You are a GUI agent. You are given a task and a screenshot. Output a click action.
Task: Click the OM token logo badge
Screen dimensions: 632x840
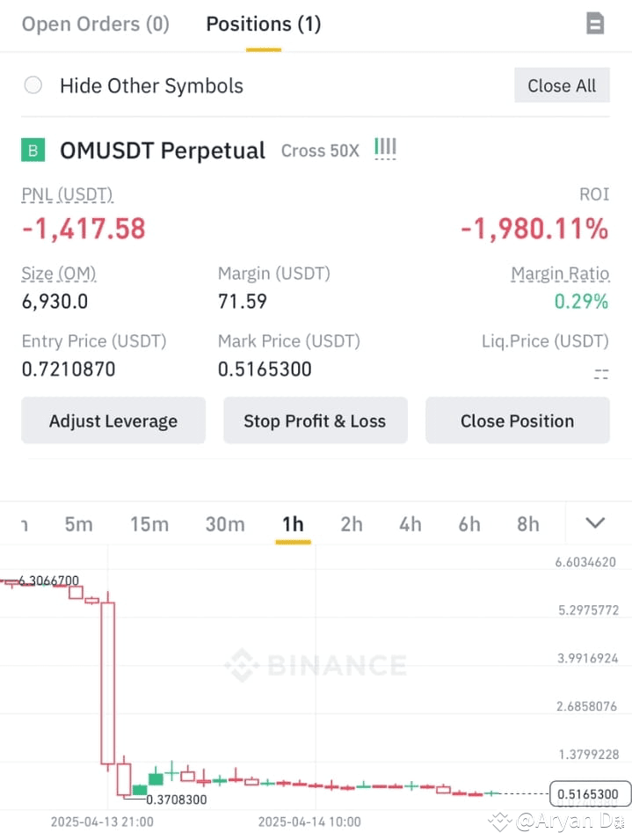[33, 150]
